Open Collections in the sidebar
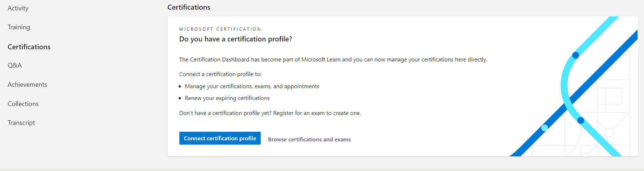This screenshot has width=644, height=171. click(23, 104)
